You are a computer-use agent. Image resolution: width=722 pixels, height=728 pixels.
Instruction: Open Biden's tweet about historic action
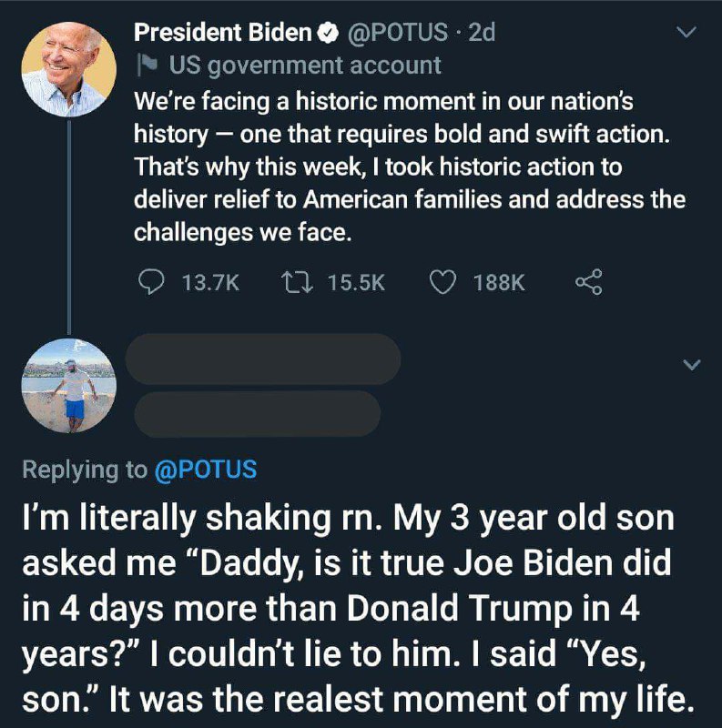coord(409,164)
